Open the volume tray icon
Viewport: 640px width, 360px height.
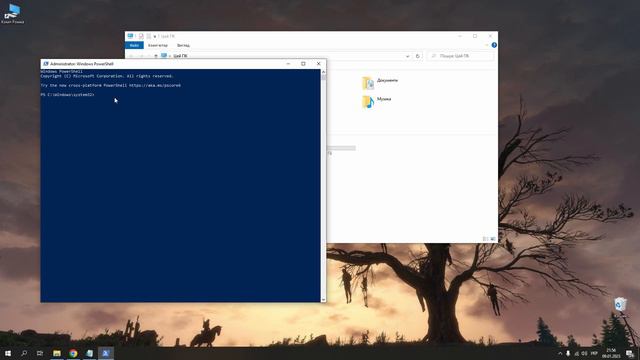584,353
